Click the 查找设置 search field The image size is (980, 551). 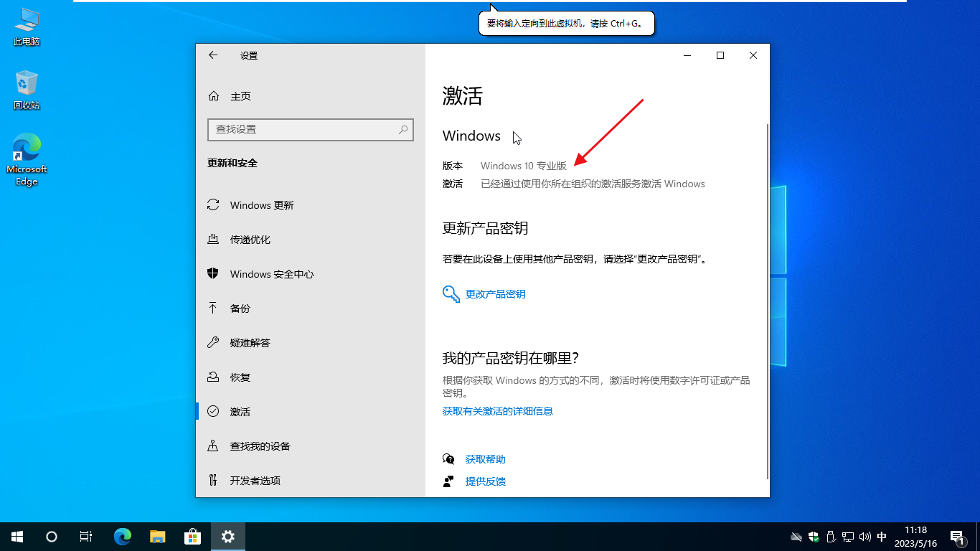[x=311, y=129]
